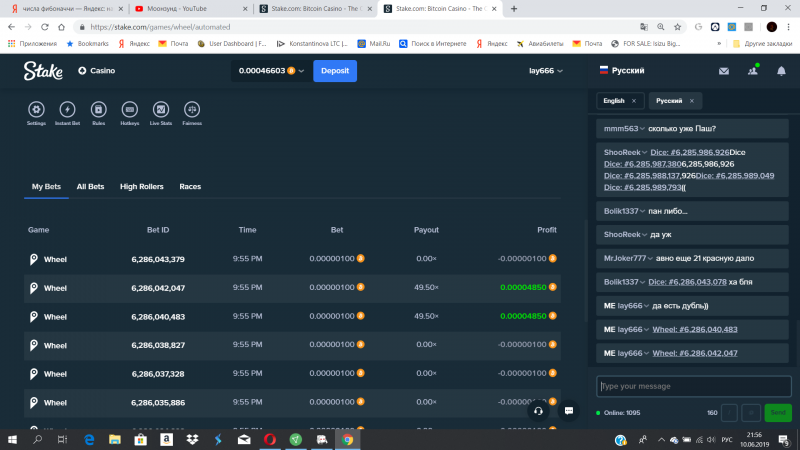800x450 pixels.
Task: Open Dropbox in Windows taskbar
Action: tap(192, 440)
